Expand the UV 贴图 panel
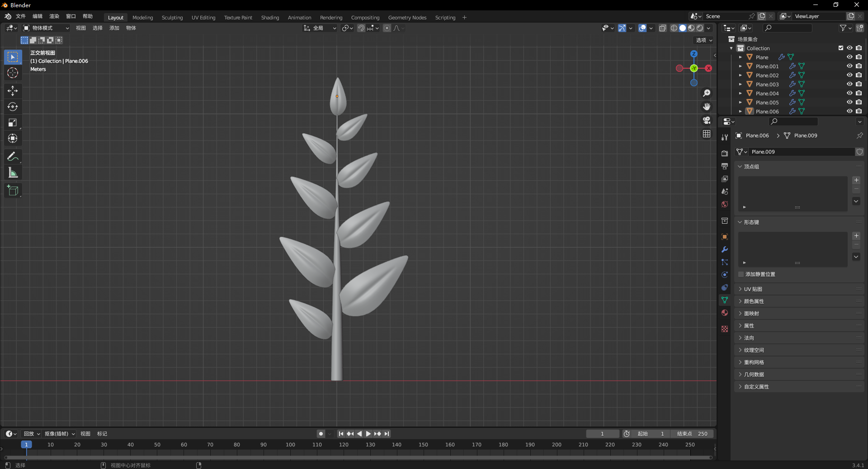The width and height of the screenshot is (868, 469). (x=753, y=289)
